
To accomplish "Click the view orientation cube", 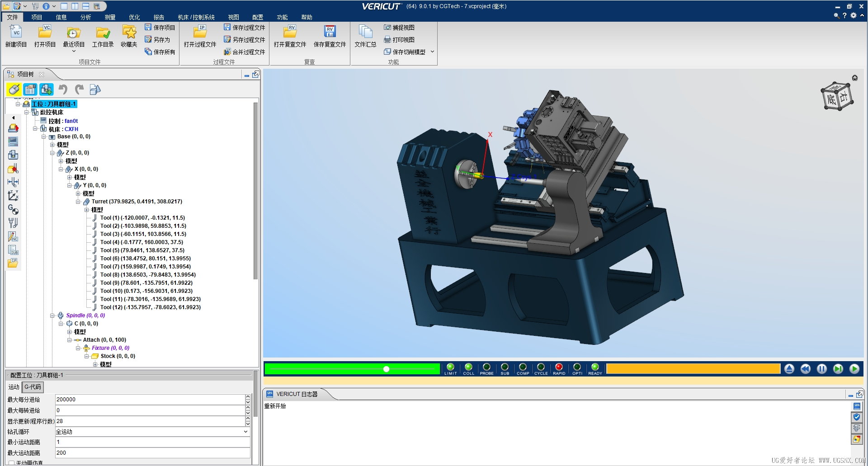I will coord(837,96).
